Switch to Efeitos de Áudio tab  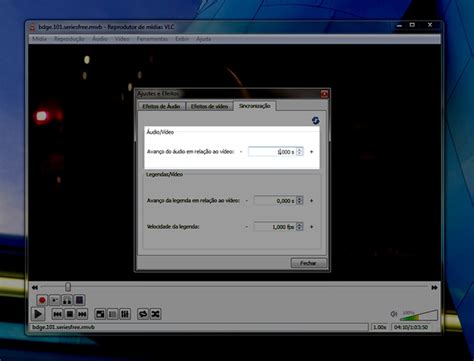coord(161,106)
